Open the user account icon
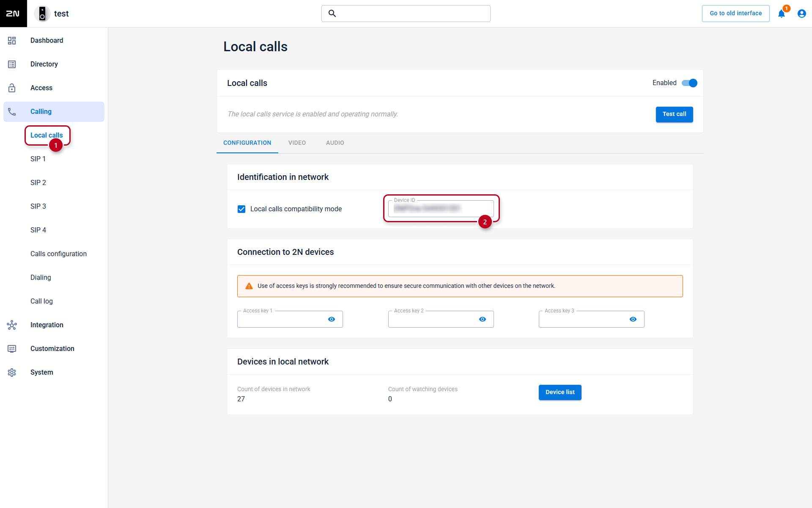This screenshot has height=508, width=812. coord(801,14)
